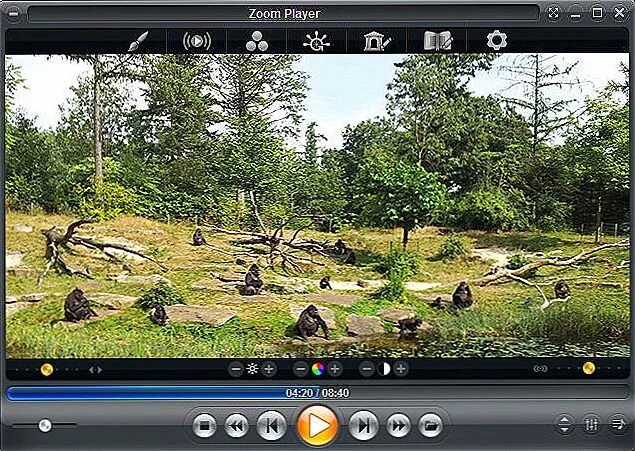635x451 pixels.
Task: Seek in the timeline bar at 04:20 / 08:40
Action: pos(318,393)
